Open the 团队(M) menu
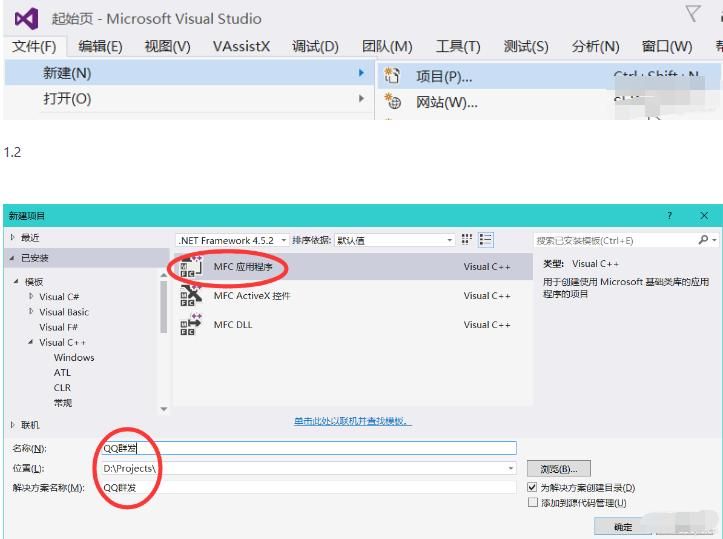This screenshot has width=723, height=539. [387, 47]
